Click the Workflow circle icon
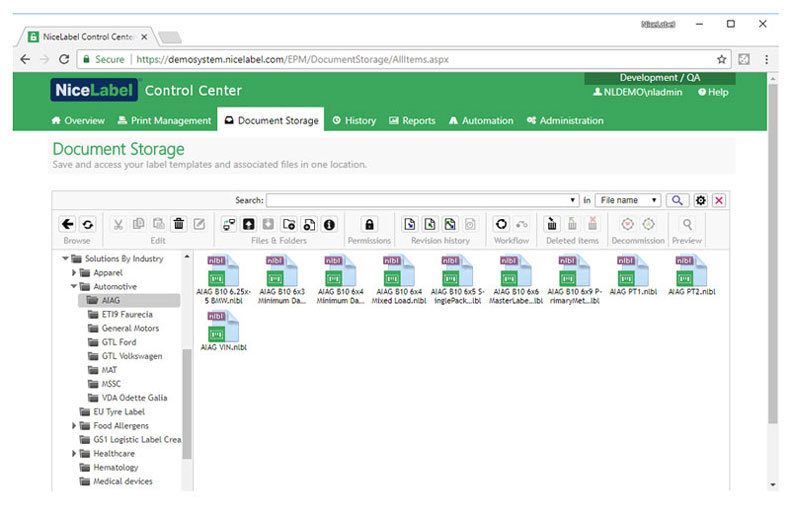 pos(501,224)
